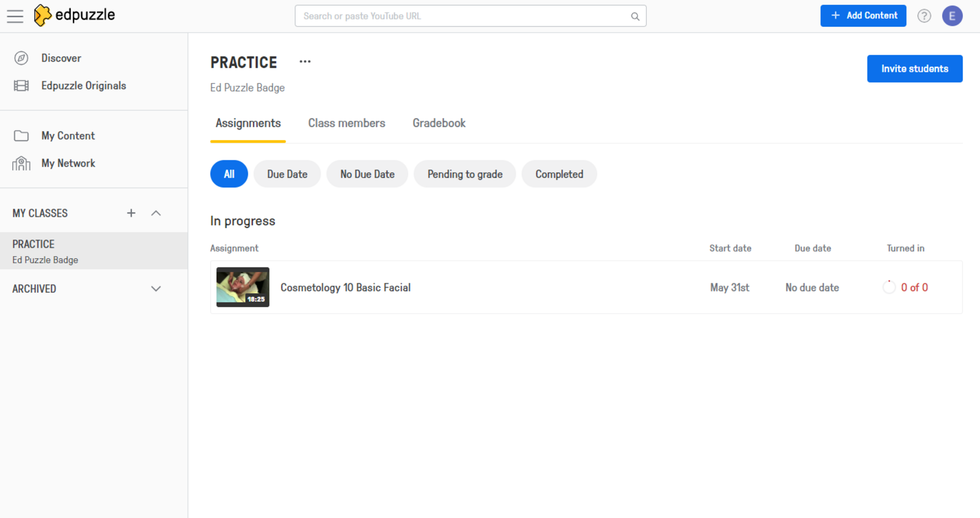This screenshot has height=518, width=980.
Task: Filter assignments by Due Date
Action: (287, 174)
